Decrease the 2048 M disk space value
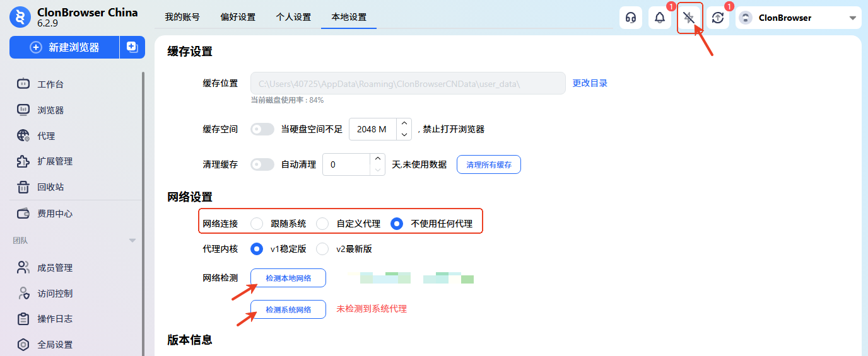The width and height of the screenshot is (868, 356). [404, 134]
